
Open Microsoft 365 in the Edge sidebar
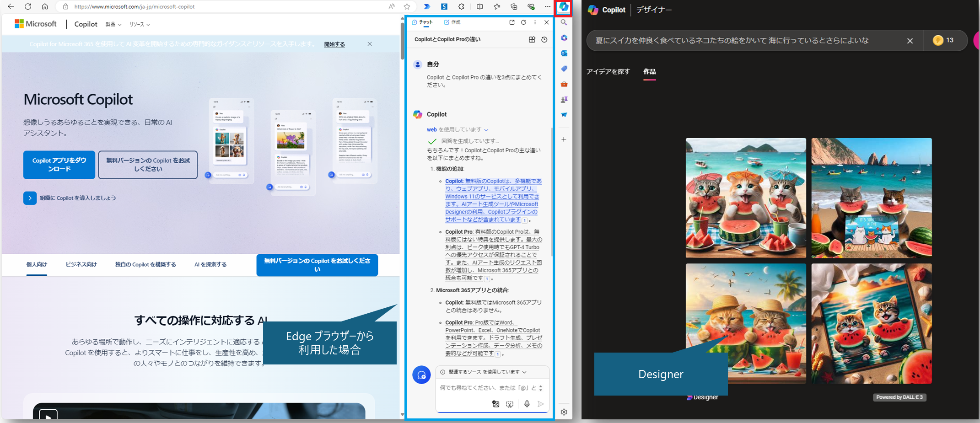(564, 38)
